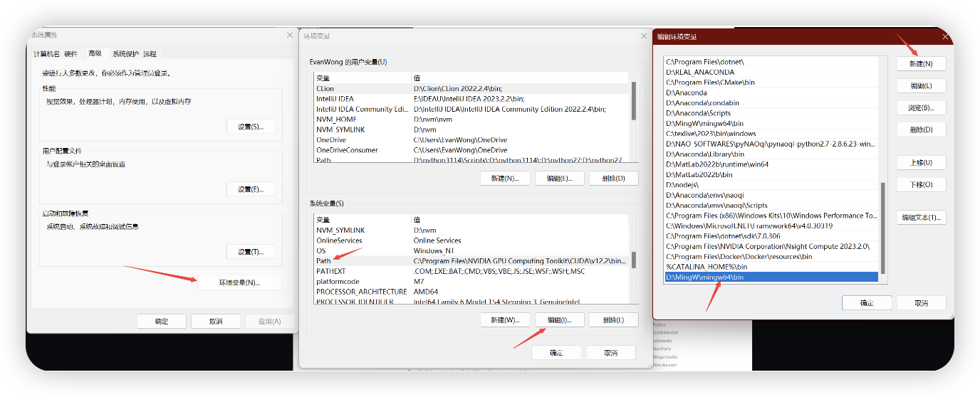
Task: Select the 系统保护 tab
Action: coord(126,53)
